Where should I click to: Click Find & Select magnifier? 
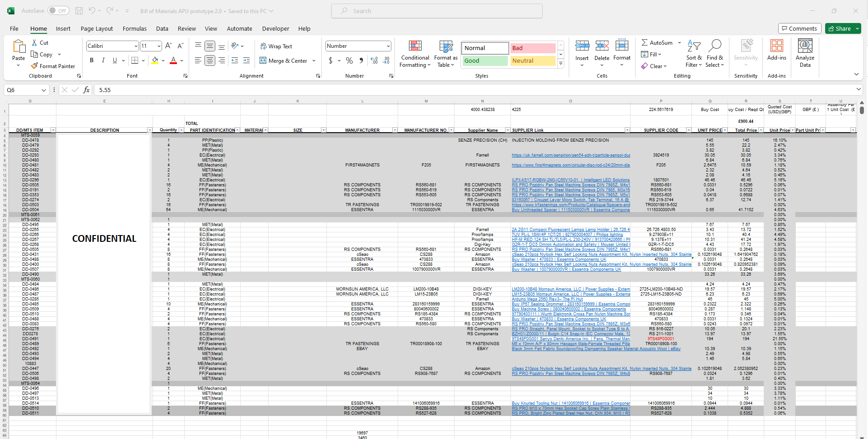tap(715, 46)
